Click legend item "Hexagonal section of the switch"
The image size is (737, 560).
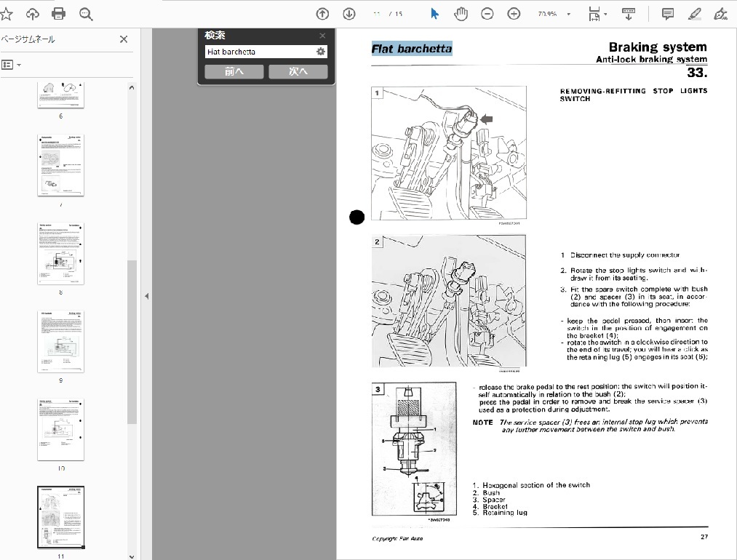[535, 485]
